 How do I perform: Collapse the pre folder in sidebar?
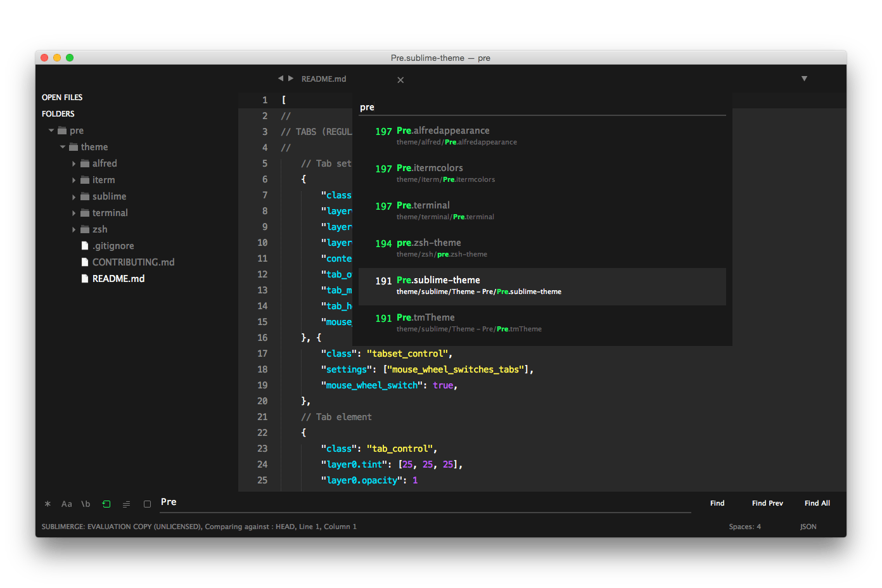pyautogui.click(x=51, y=130)
